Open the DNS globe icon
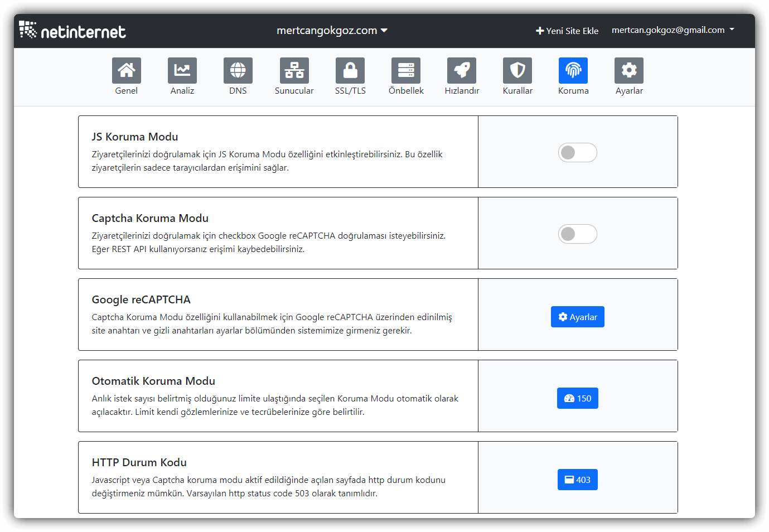The height and width of the screenshot is (532, 769). 238,70
